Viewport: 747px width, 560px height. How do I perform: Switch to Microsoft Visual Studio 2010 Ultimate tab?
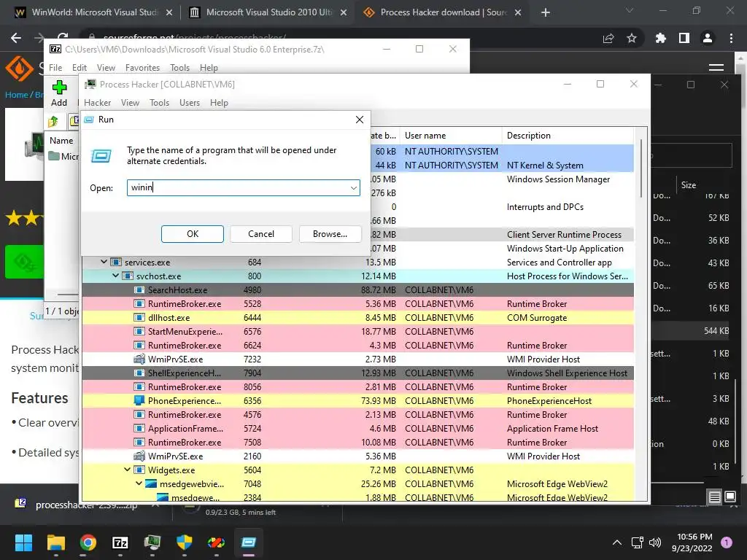(269, 12)
